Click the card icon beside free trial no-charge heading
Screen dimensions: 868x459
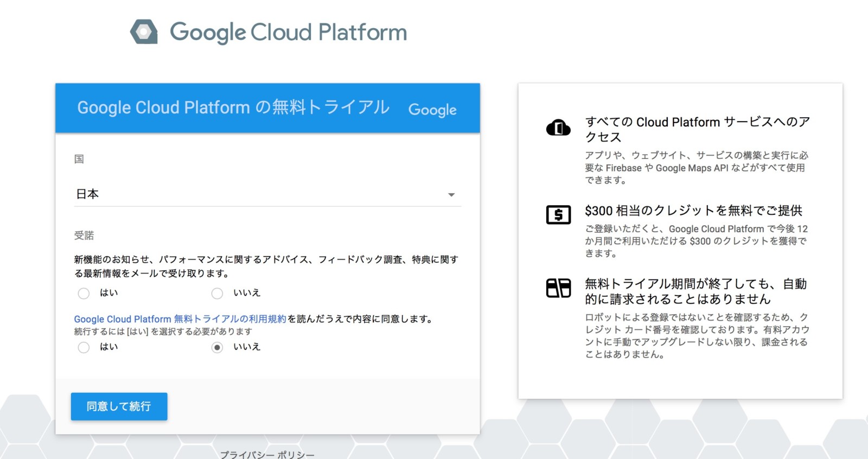pyautogui.click(x=558, y=288)
